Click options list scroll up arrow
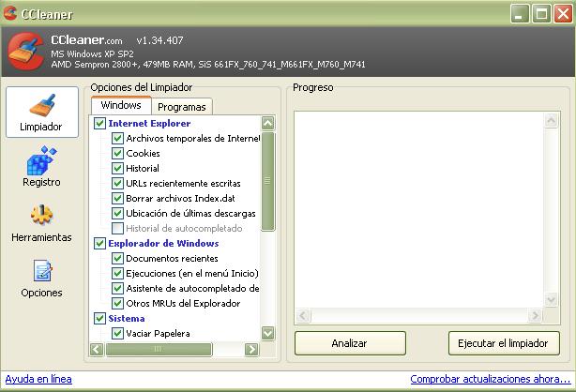The height and width of the screenshot is (392, 576). 267,123
